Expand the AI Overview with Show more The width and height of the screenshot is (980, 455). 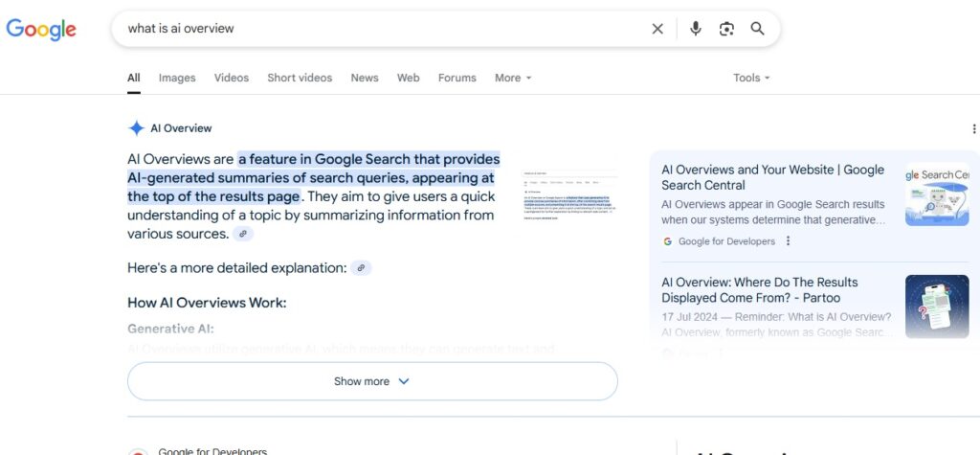point(372,381)
